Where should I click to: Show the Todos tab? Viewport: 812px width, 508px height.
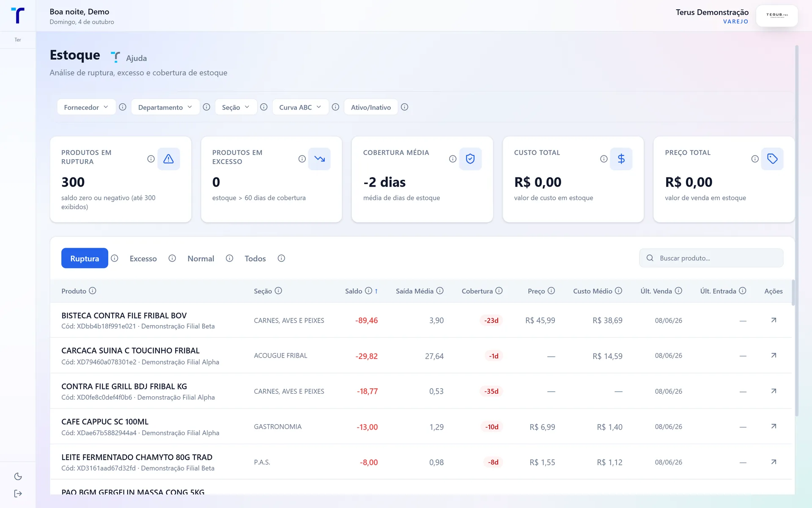[x=255, y=258]
